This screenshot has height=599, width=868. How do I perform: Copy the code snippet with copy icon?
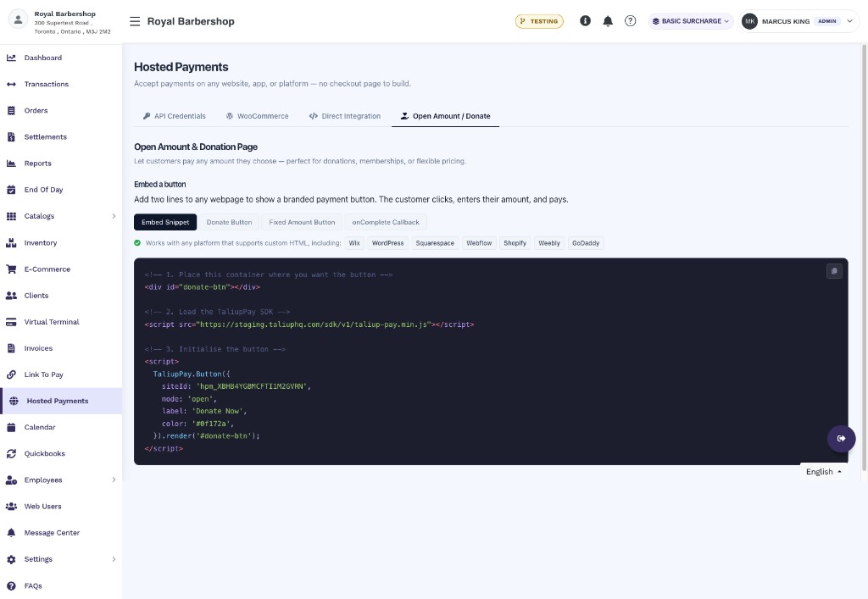pos(834,271)
